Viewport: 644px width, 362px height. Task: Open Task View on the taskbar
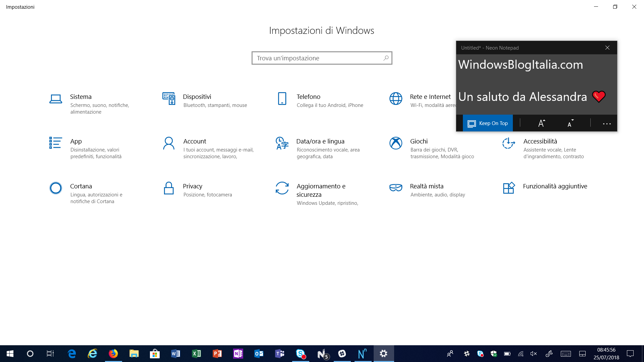click(50, 354)
